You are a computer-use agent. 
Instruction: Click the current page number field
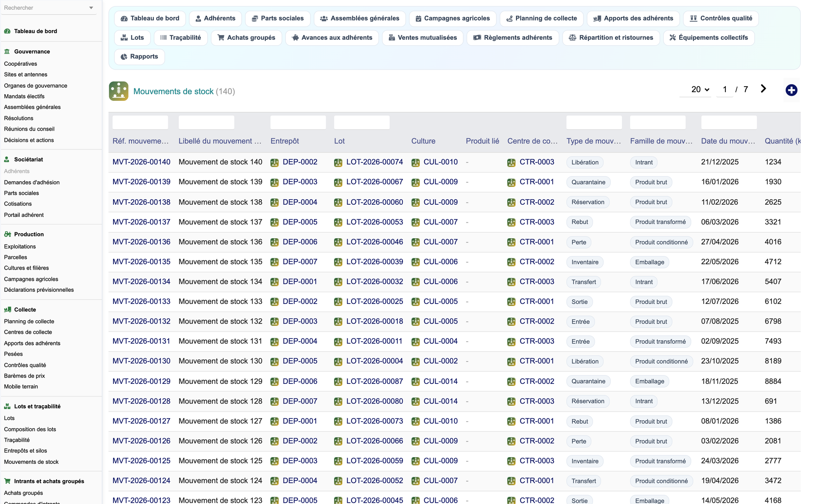[725, 89]
